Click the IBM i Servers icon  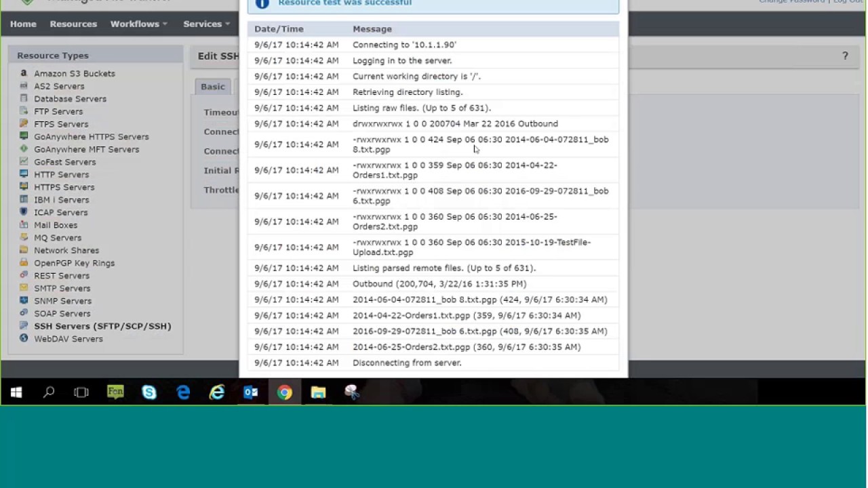click(24, 200)
